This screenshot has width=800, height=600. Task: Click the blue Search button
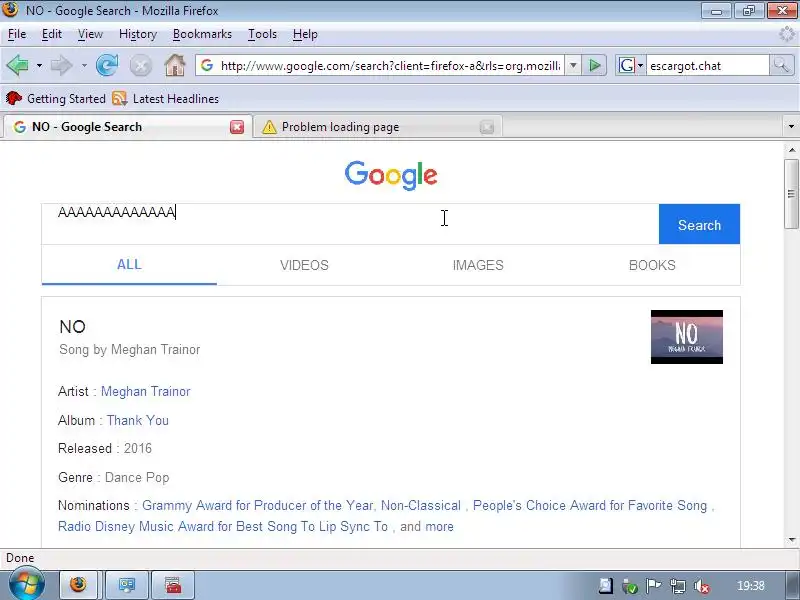coord(699,224)
